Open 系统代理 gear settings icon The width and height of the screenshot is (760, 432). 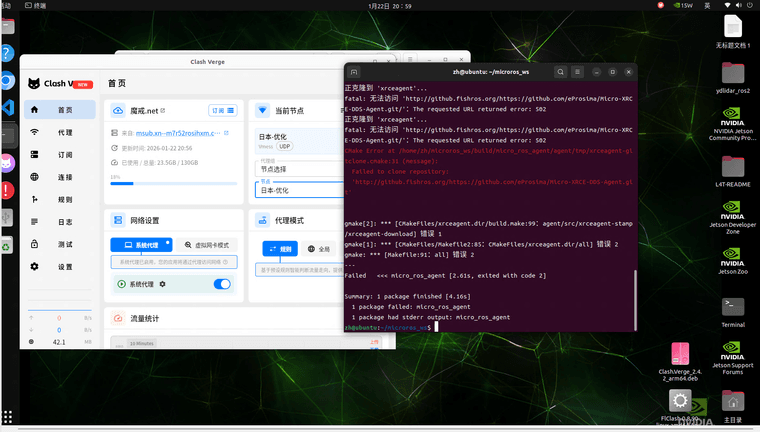[162, 284]
